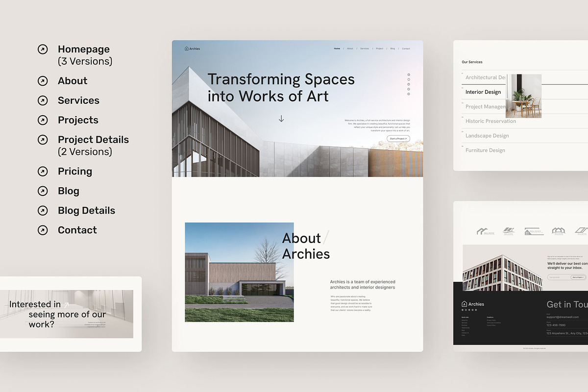Click the office building photo in the newsletter panel
Viewport: 588px width, 392px height.
pyautogui.click(x=503, y=273)
